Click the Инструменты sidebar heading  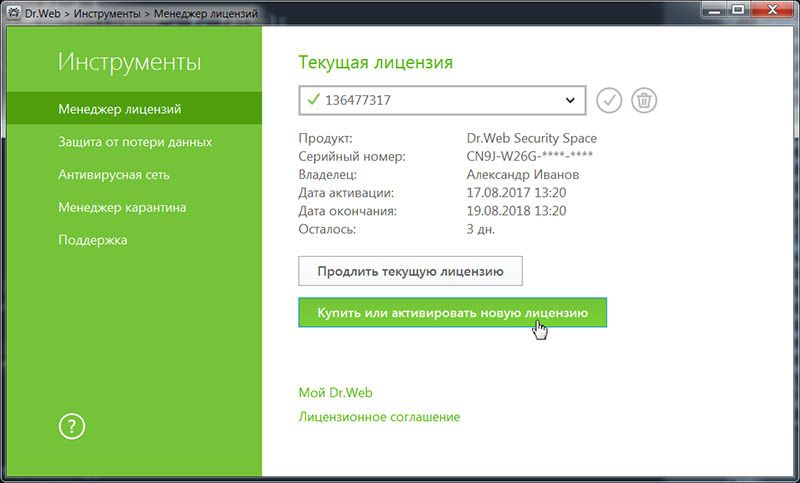[130, 62]
